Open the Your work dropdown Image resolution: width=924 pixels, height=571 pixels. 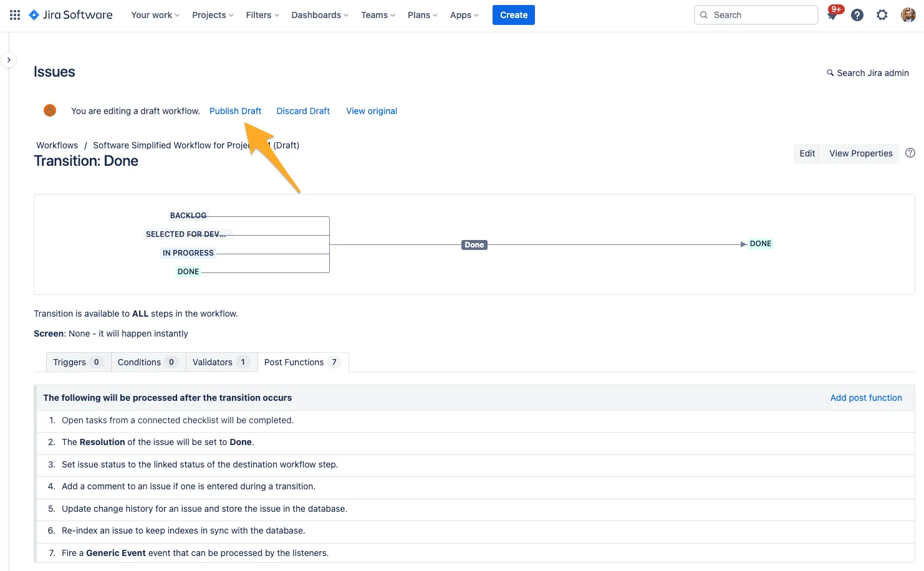pyautogui.click(x=155, y=15)
